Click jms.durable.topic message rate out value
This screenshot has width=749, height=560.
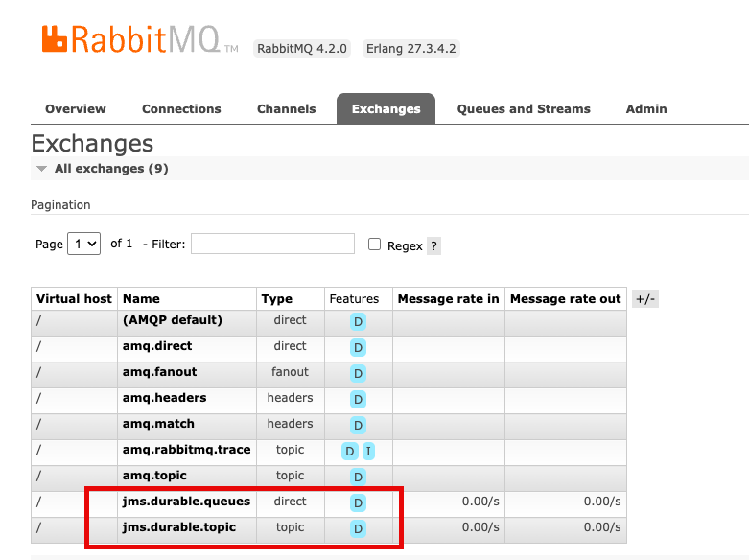[602, 527]
